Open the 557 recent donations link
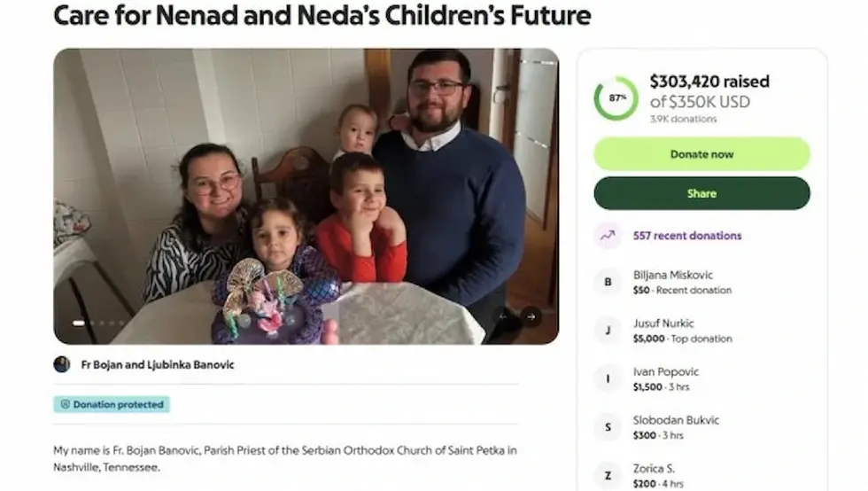Image resolution: width=868 pixels, height=491 pixels. [x=686, y=236]
